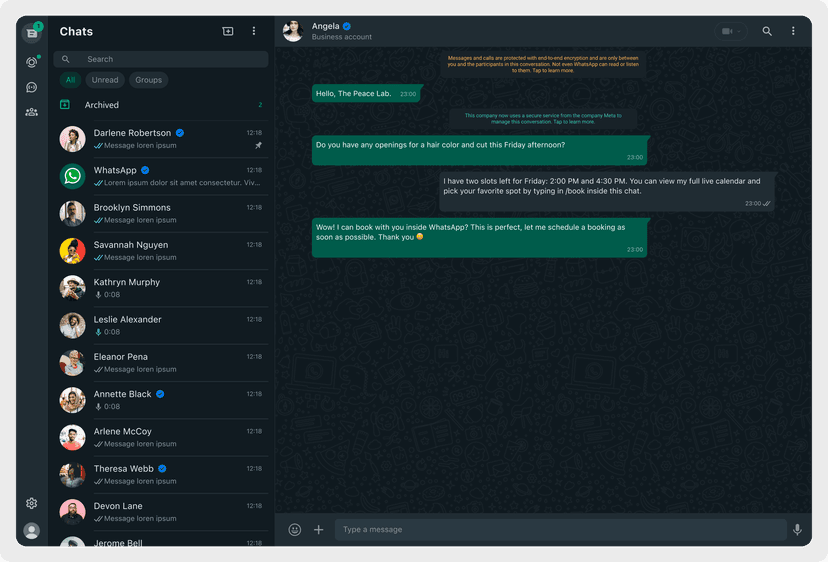Open the Channels icon in the sidebar

click(32, 87)
